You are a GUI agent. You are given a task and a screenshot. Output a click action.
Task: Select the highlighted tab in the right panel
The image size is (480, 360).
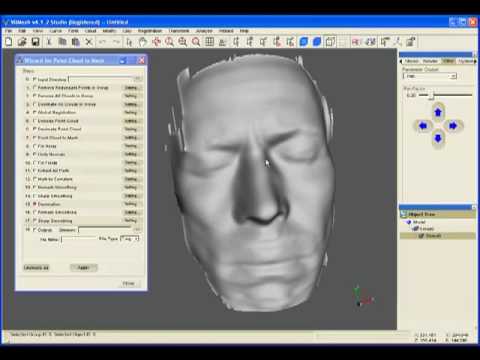(448, 61)
